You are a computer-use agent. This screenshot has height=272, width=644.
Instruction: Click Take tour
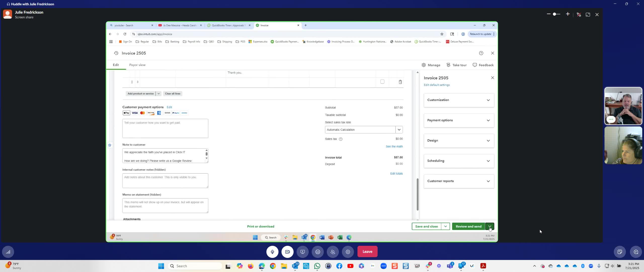point(457,65)
